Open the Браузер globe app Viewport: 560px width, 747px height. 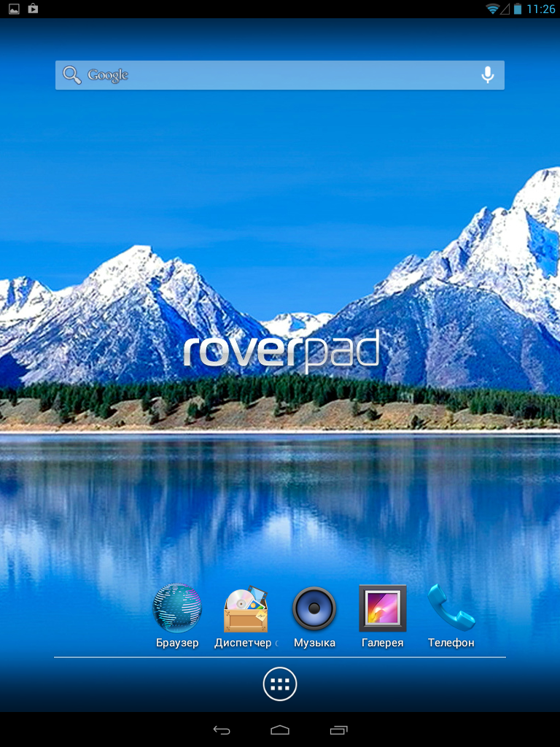coord(176,608)
